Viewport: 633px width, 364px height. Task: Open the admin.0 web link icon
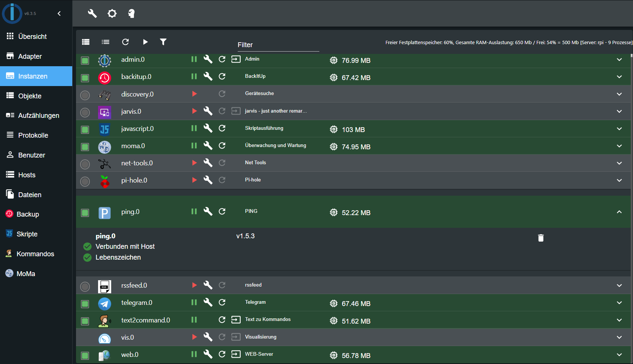point(236,59)
